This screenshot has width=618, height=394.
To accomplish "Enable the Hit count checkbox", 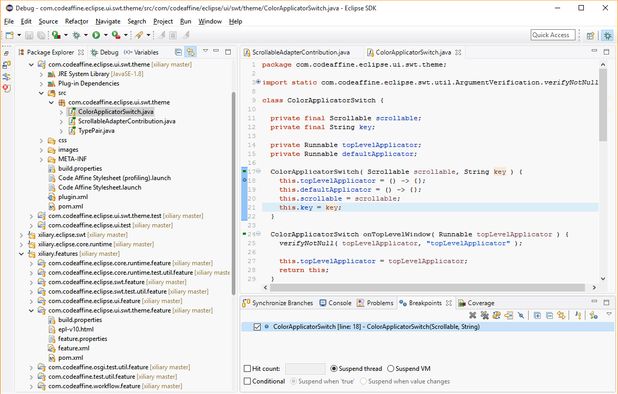I will [x=247, y=368].
